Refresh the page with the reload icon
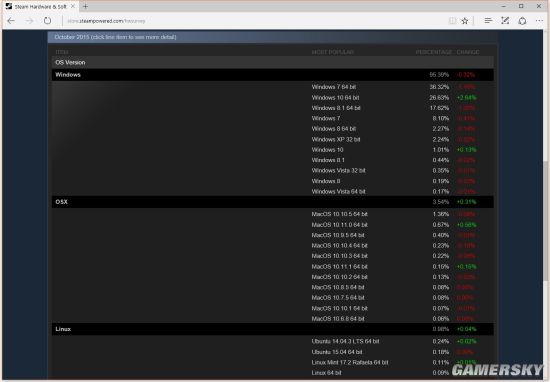 (47, 21)
